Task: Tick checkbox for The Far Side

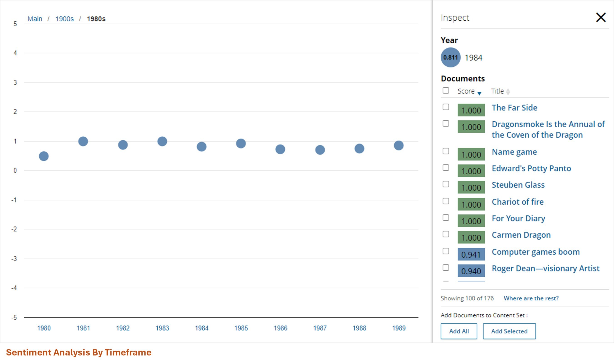Action: point(446,107)
